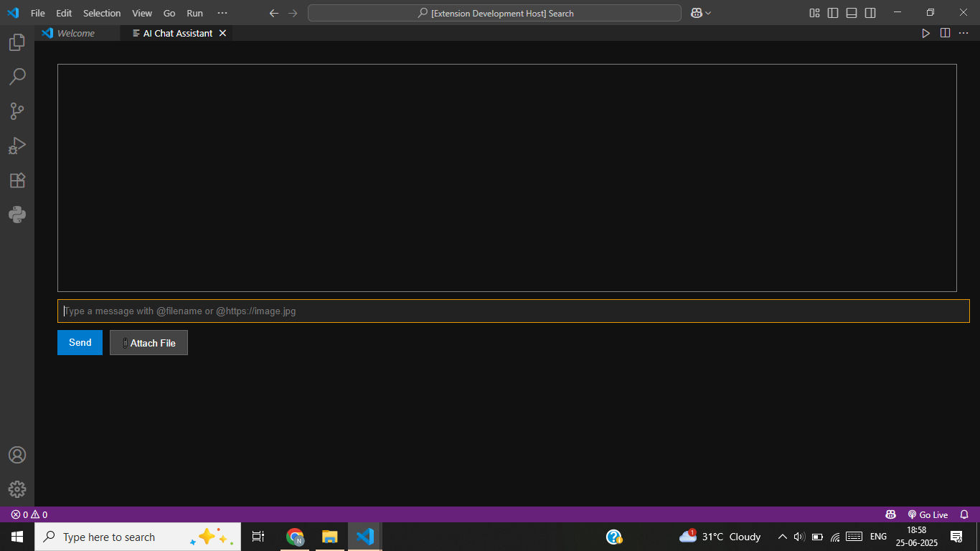This screenshot has height=551, width=980.
Task: Open Run and Debug view
Action: tap(17, 146)
